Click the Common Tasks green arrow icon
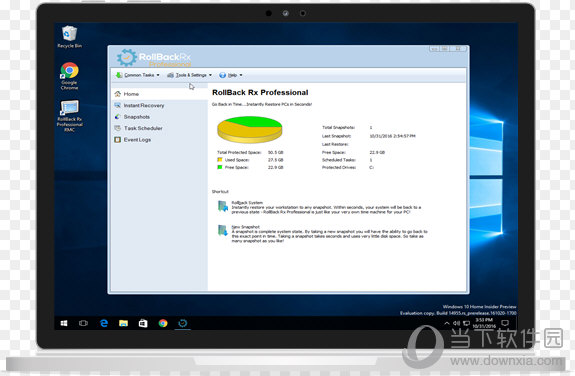Screen dimensions: 575x376 119,75
